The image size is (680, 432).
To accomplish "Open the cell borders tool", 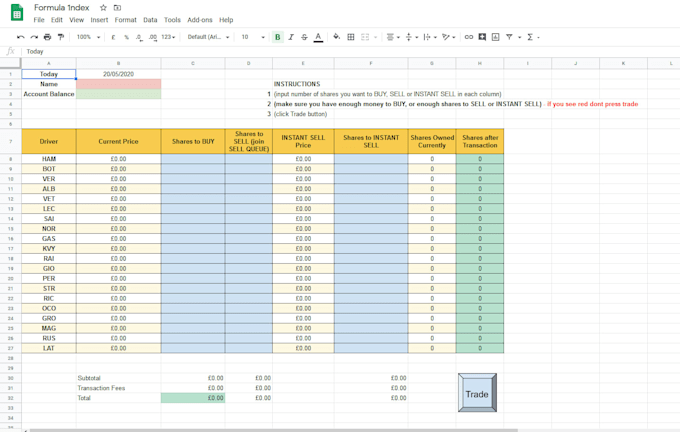I will click(351, 37).
